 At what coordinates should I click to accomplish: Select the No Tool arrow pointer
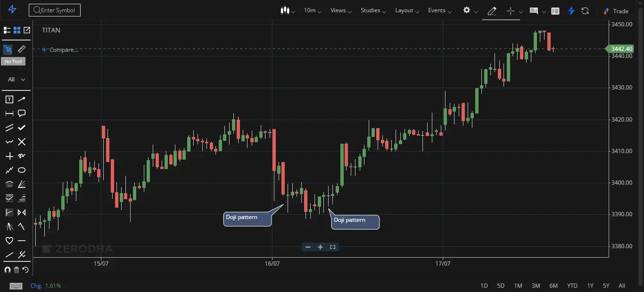(x=8, y=49)
